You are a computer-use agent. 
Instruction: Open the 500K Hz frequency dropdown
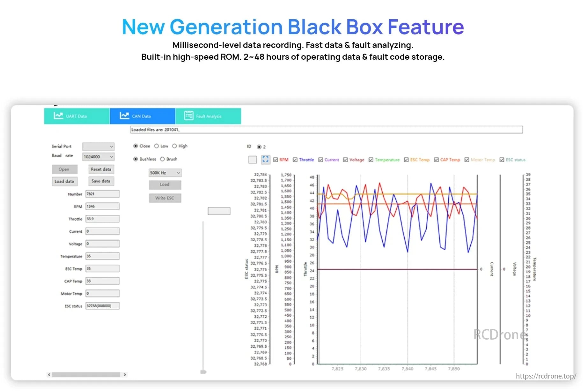165,173
